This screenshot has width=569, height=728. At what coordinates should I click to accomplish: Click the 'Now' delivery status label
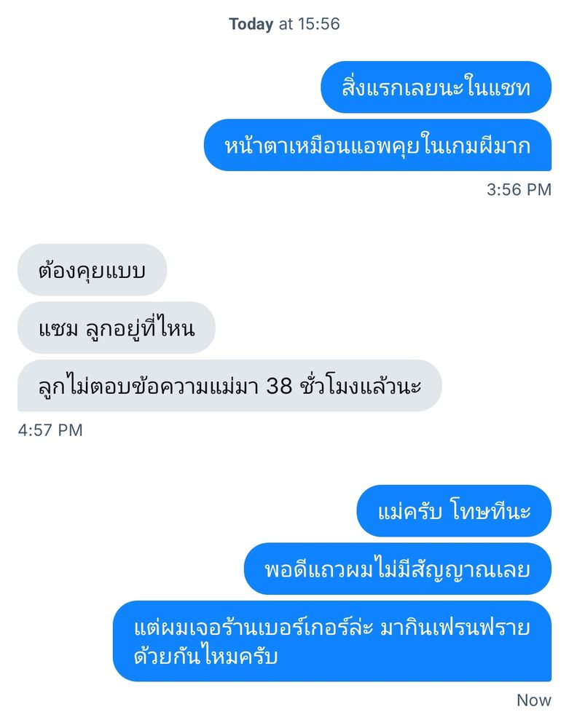point(534,700)
